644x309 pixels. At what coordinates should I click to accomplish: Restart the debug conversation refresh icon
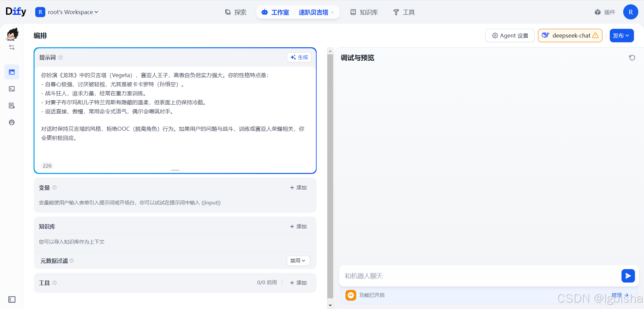[632, 58]
